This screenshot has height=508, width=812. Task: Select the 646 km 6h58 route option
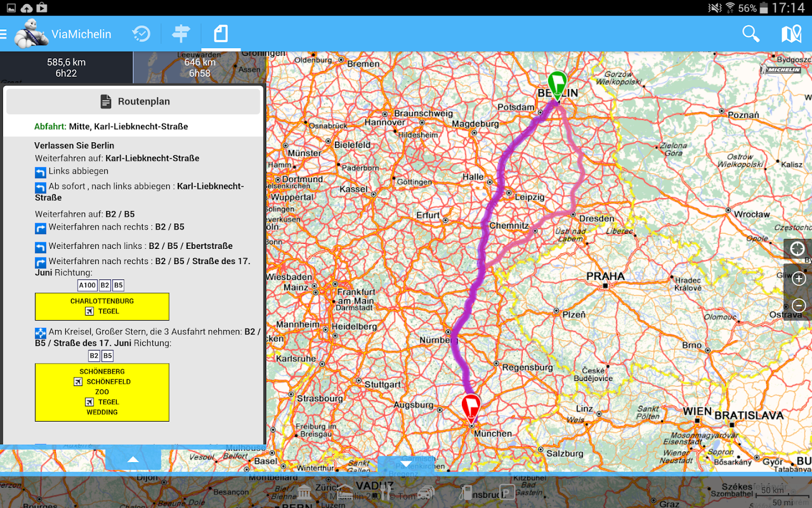[x=200, y=68]
